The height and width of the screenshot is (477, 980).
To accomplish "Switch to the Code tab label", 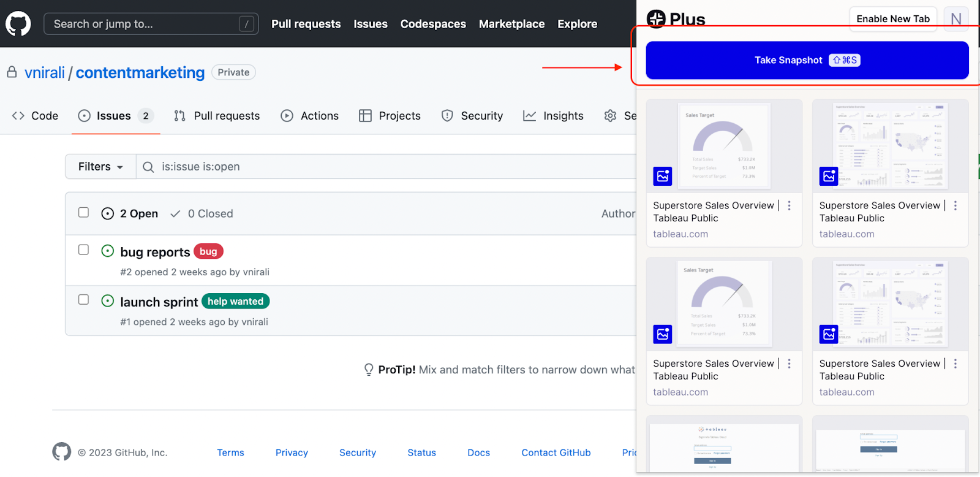I will [x=45, y=116].
